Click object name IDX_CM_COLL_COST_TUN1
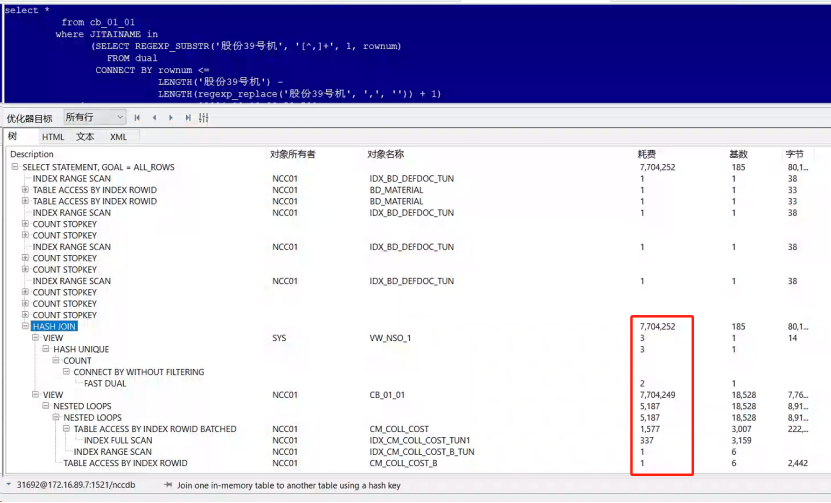831x503 pixels. [420, 440]
